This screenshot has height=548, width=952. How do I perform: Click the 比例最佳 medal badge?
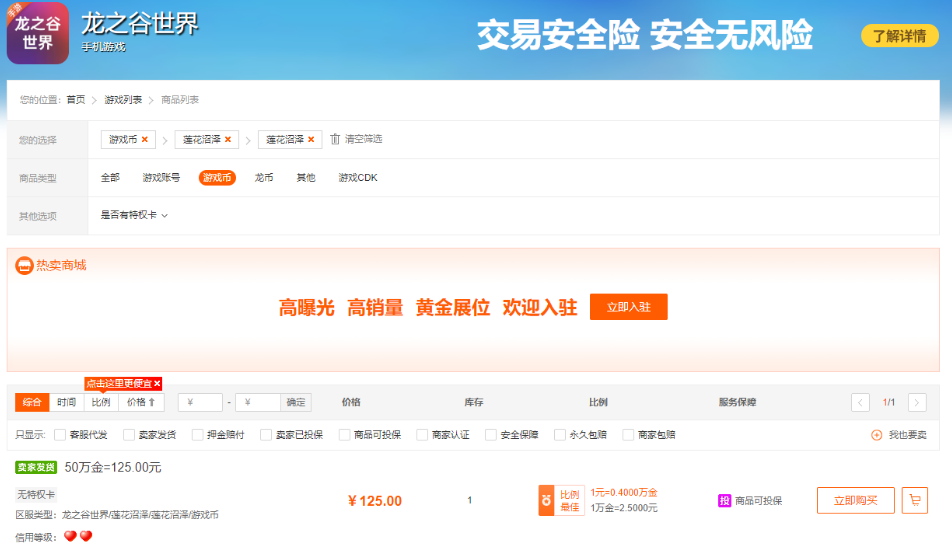[561, 501]
